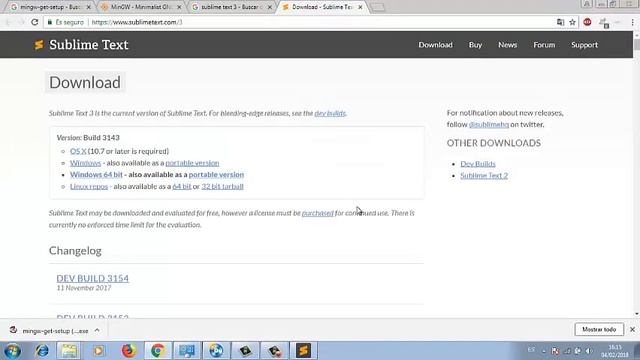Image resolution: width=640 pixels, height=360 pixels.
Task: Open the File Explorer folder in the taskbar
Action: 69,351
